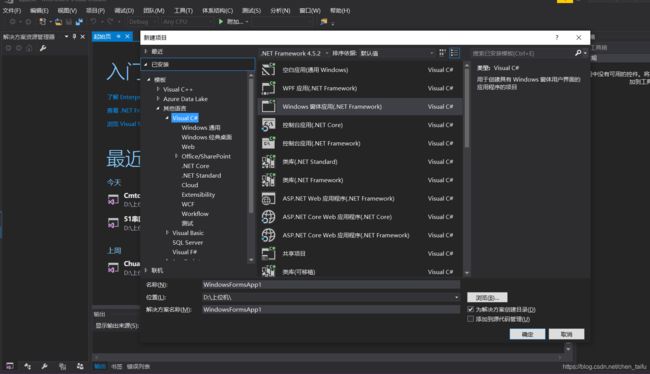This screenshot has width=650, height=374.
Task: Switch templates to list view
Action: 454,53
